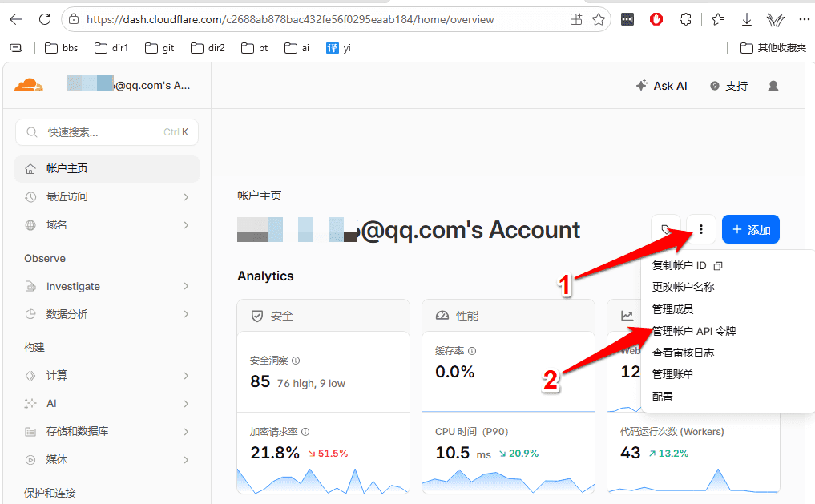Open the ai bookmark folder
The height and width of the screenshot is (504, 815).
(x=297, y=48)
